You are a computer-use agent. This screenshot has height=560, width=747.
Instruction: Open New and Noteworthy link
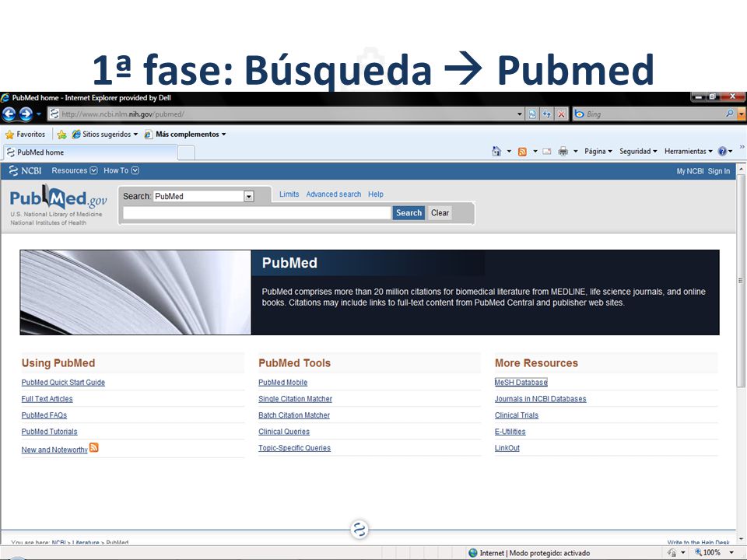point(54,450)
